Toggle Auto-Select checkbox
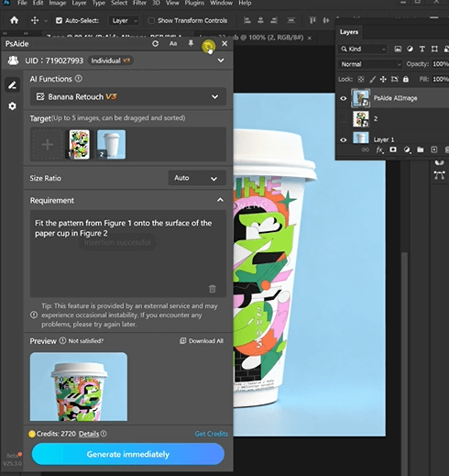The height and width of the screenshot is (476, 449). click(x=59, y=20)
